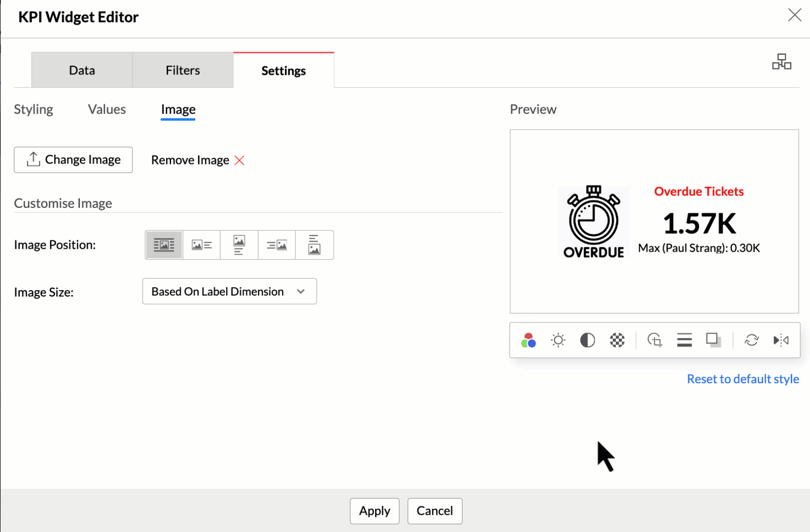
Task: Flip image horizontally with mirror icon
Action: pos(781,340)
